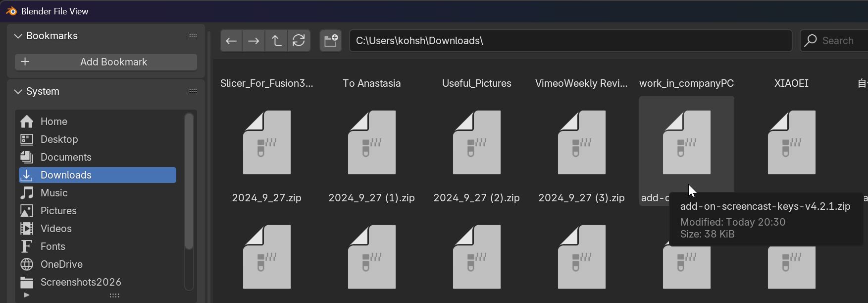The width and height of the screenshot is (868, 303).
Task: Click the Home icon
Action: pos(27,121)
